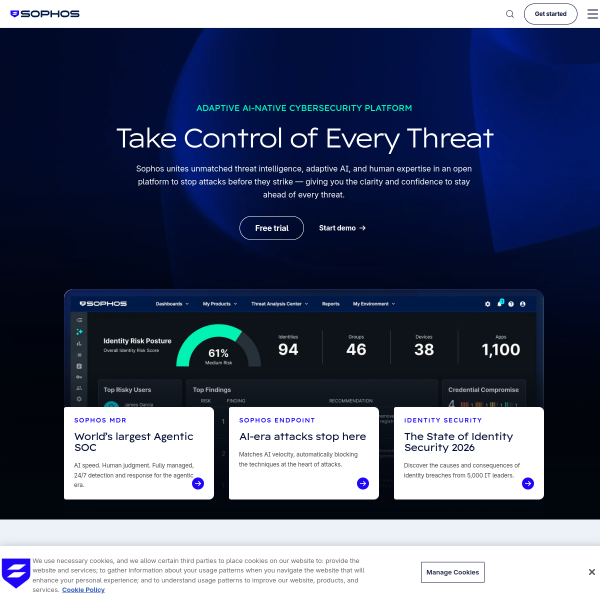
Task: Click user account icon in preview
Action: coord(523,304)
